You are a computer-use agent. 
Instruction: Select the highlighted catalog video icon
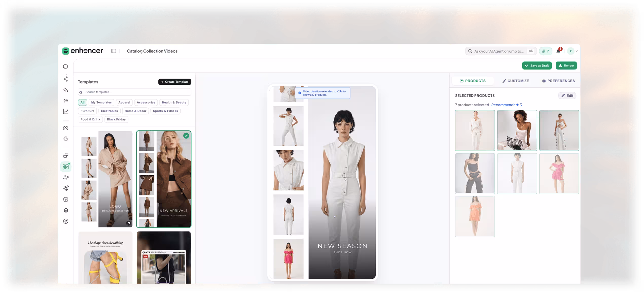pos(66,167)
